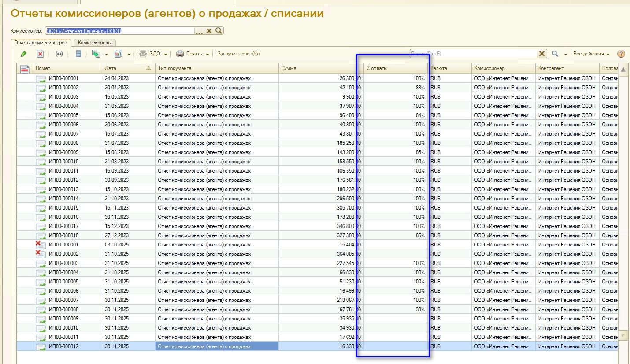Clear the Комиссионер field with the X

(x=209, y=31)
